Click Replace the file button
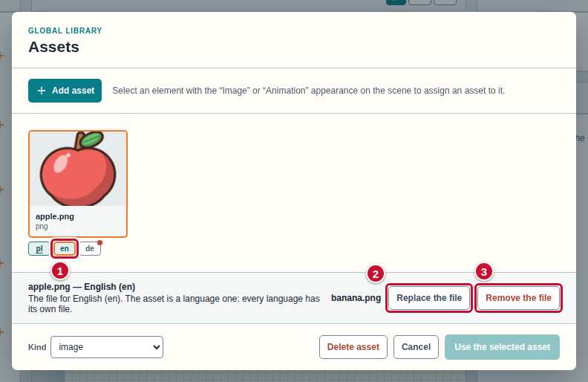Viewport: 588px width, 382px height. (x=429, y=298)
